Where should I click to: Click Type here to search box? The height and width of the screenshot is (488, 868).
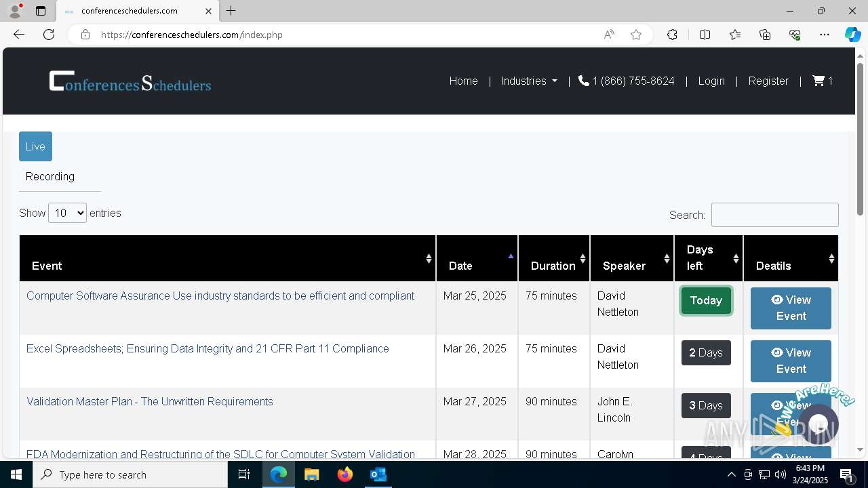point(130,474)
